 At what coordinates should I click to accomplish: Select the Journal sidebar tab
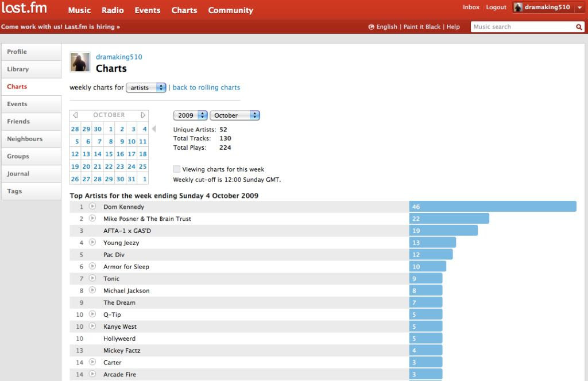point(32,174)
